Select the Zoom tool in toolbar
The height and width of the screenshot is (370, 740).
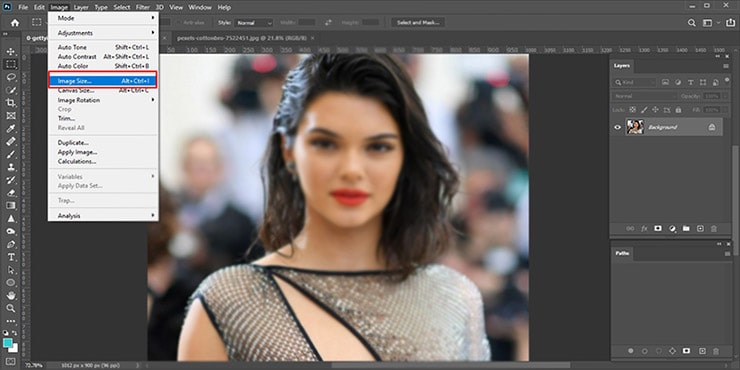pos(10,308)
